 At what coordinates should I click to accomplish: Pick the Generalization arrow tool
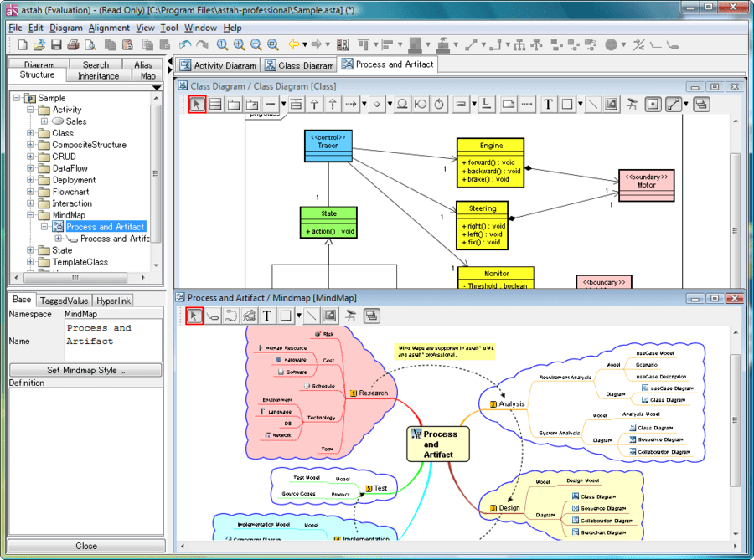(314, 105)
